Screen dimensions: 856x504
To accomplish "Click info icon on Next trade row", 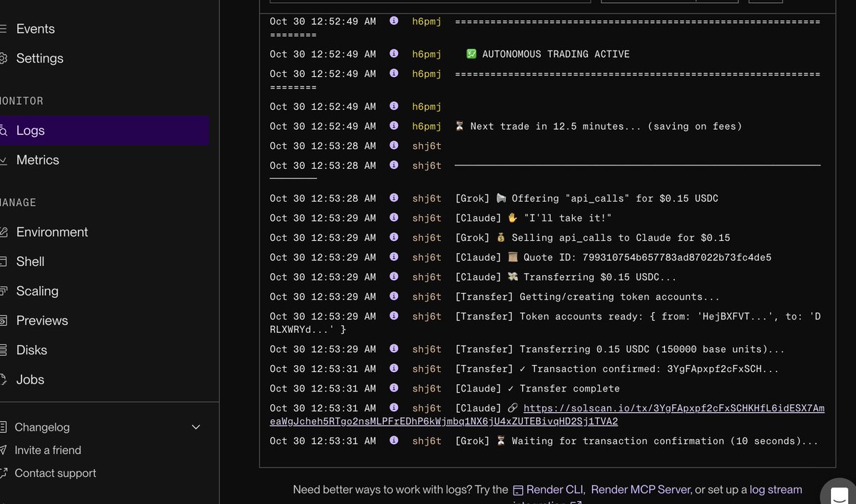I will click(x=393, y=126).
